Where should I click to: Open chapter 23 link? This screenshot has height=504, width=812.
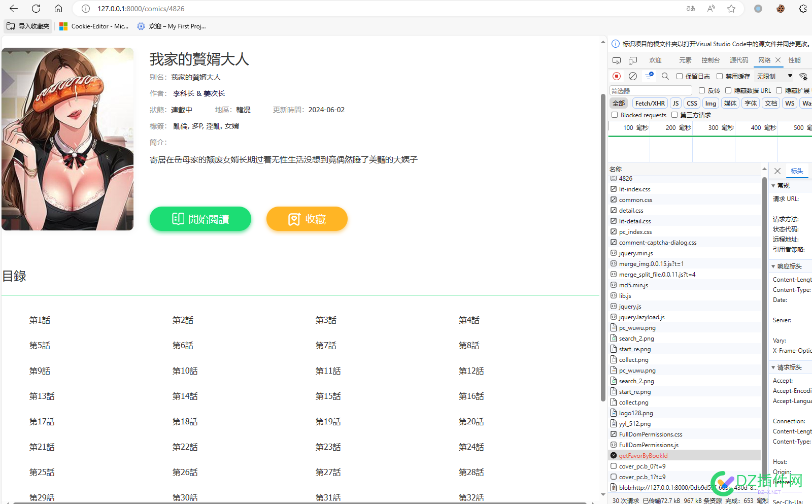(328, 447)
